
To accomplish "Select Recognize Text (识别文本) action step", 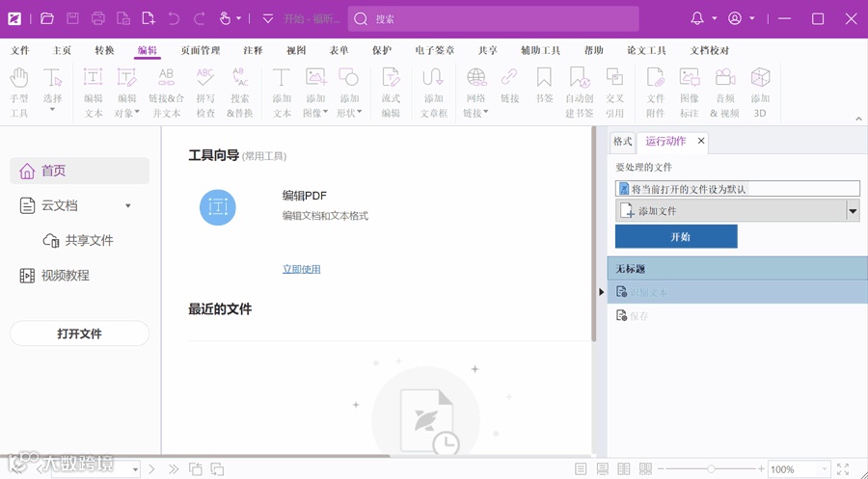I will point(738,292).
